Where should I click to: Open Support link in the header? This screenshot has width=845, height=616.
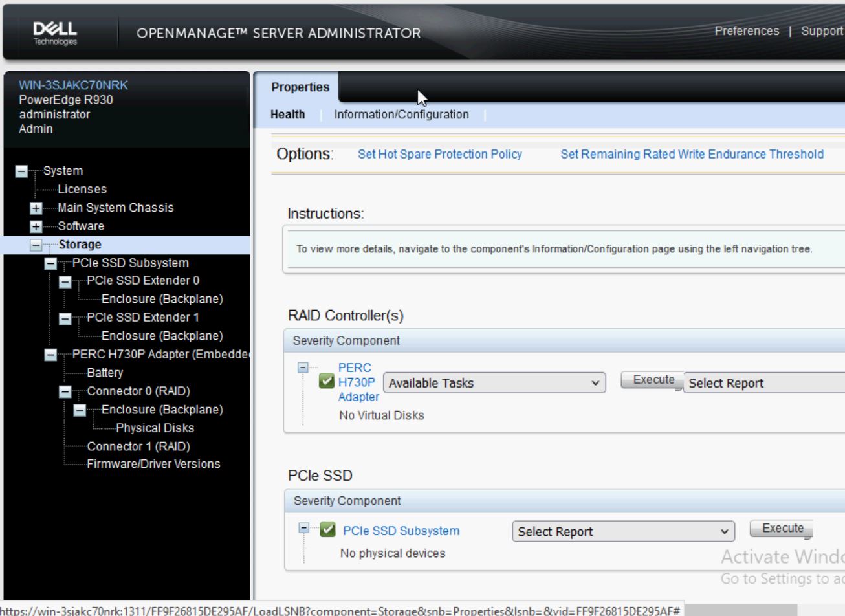click(822, 31)
